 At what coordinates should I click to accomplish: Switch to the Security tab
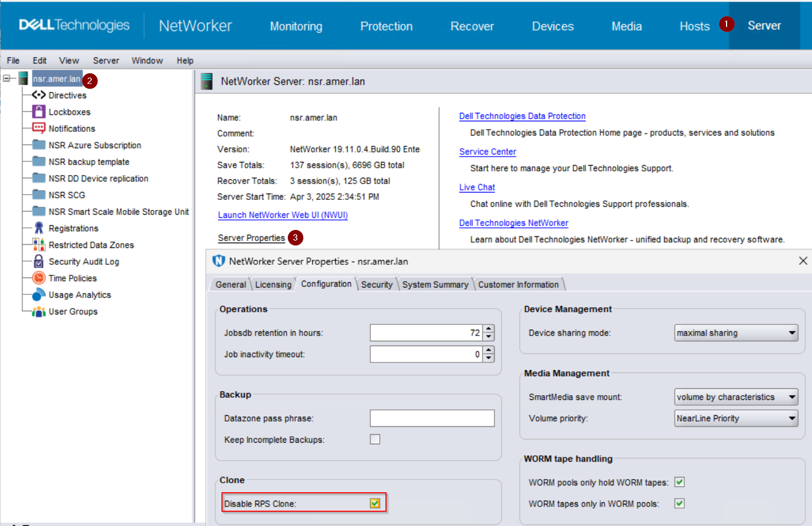point(377,284)
